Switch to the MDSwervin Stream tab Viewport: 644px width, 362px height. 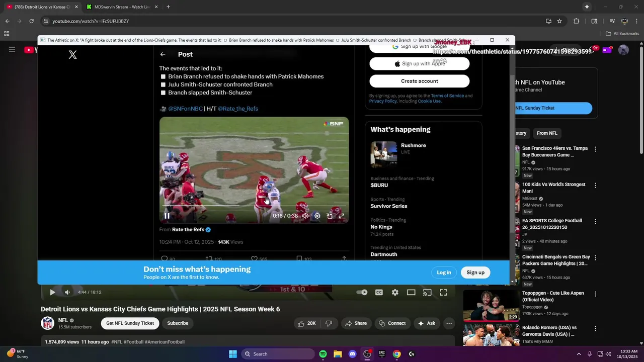(122, 7)
